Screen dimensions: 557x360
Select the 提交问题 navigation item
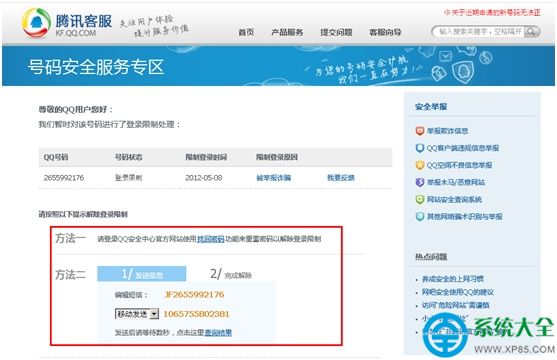click(x=336, y=32)
